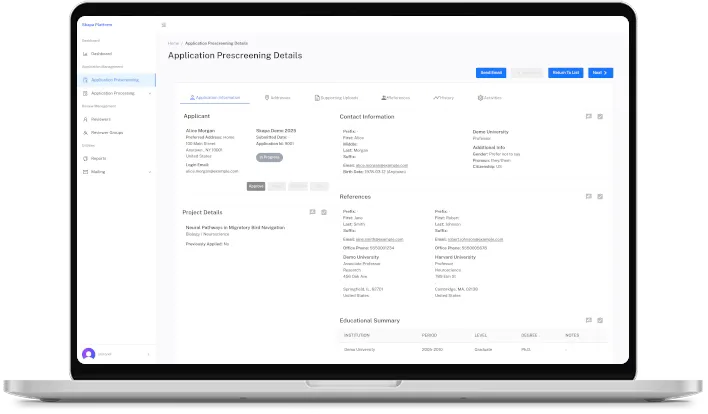Click the Reviewer Groups icon
The image size is (708, 414).
tap(85, 133)
